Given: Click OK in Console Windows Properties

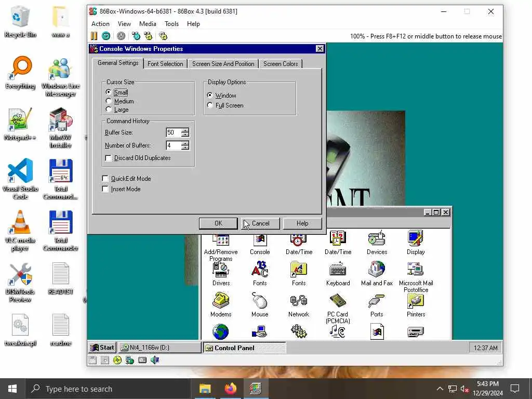Looking at the screenshot, I should [x=218, y=223].
